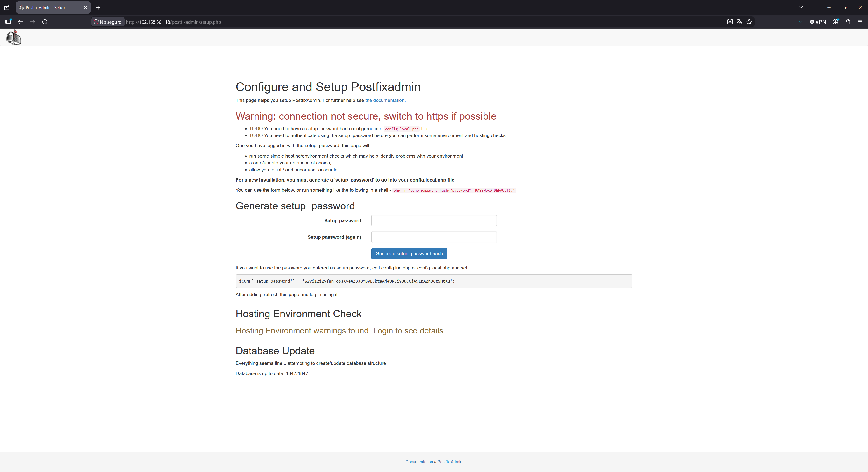Click 'allow you to list / add super user accounts'
The width and height of the screenshot is (868, 472).
pos(293,170)
